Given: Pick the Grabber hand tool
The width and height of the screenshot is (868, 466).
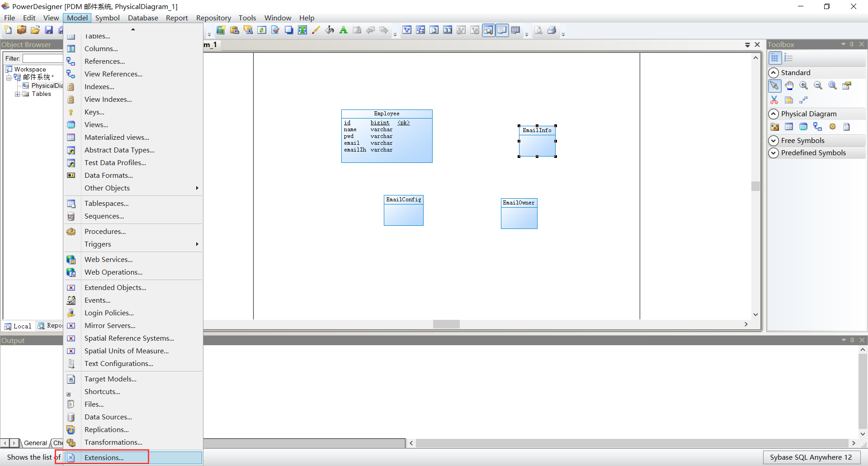Looking at the screenshot, I should pos(789,86).
